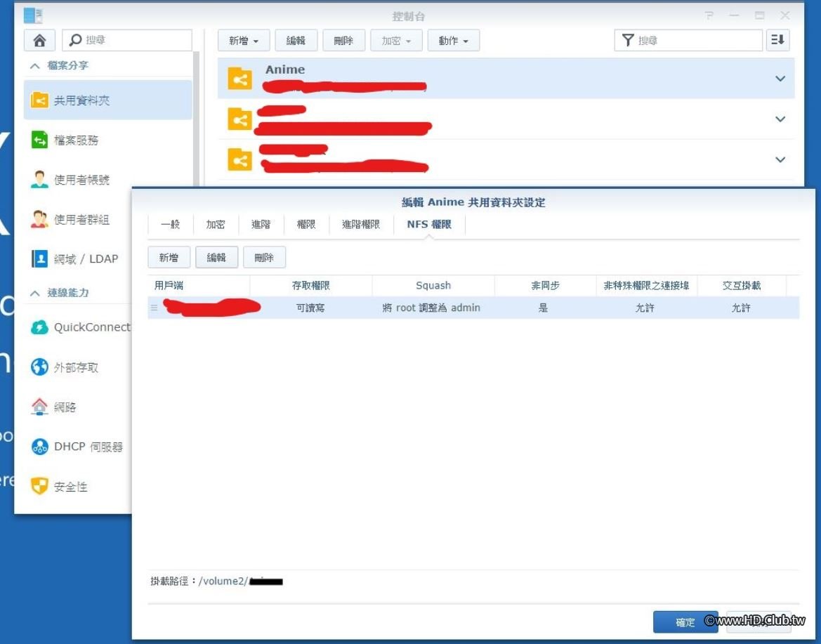The image size is (821, 644).
Task: Click the Anime shared folder icon
Action: [x=239, y=79]
